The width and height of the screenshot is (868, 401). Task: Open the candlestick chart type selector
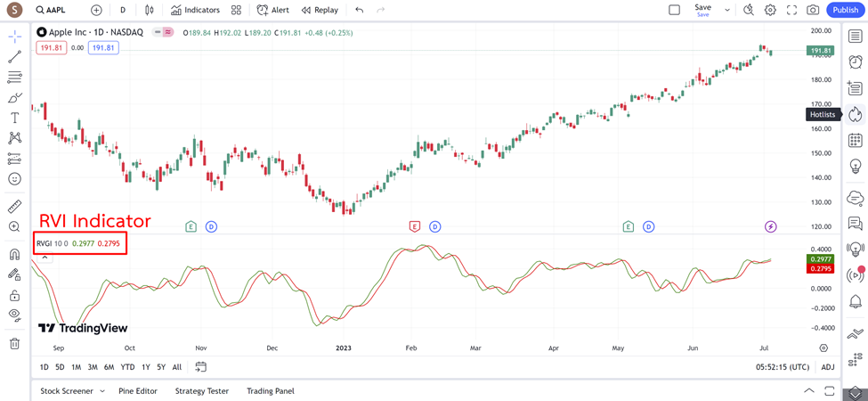tap(149, 10)
